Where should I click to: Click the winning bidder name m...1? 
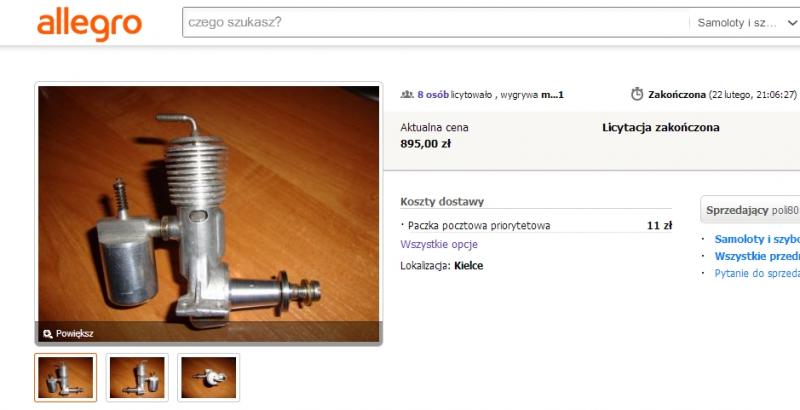pyautogui.click(x=552, y=94)
